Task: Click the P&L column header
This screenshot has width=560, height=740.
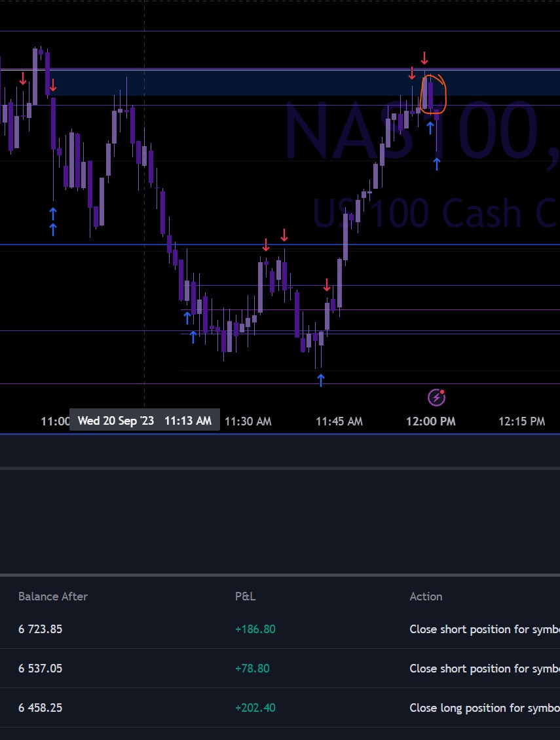Action: (x=246, y=596)
